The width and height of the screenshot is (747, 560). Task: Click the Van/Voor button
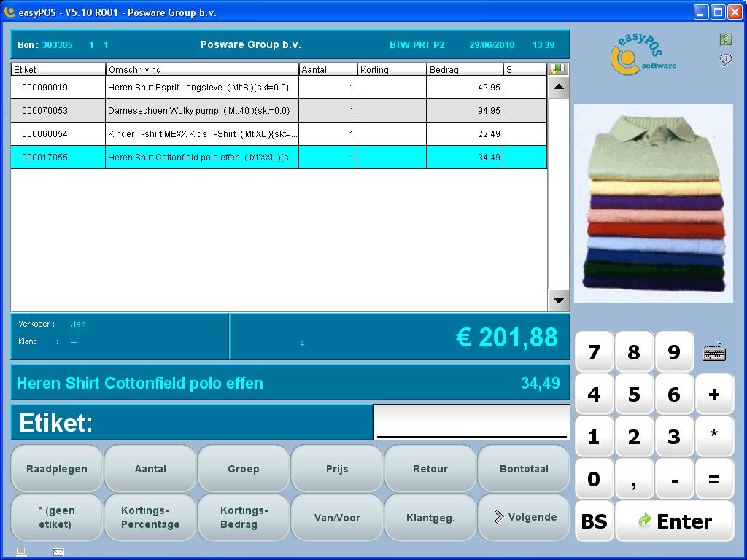click(x=337, y=517)
